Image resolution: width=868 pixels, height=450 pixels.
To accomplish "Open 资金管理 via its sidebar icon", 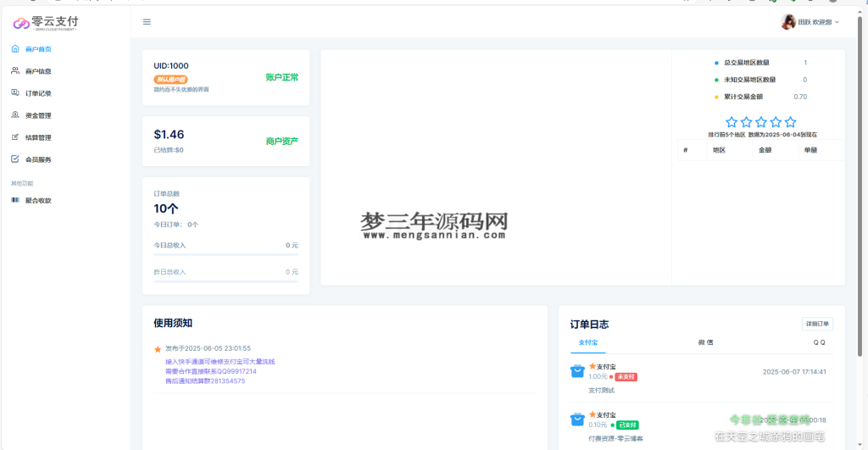I will pos(15,115).
